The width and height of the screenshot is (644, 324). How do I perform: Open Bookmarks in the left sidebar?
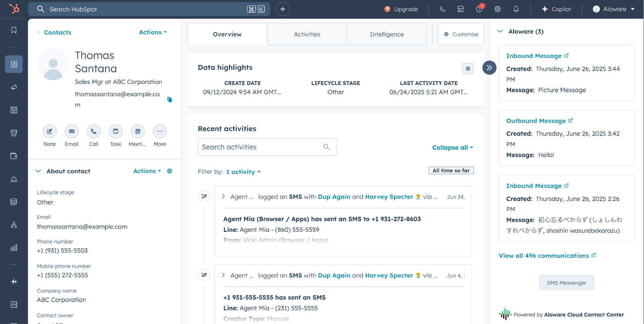[x=14, y=30]
